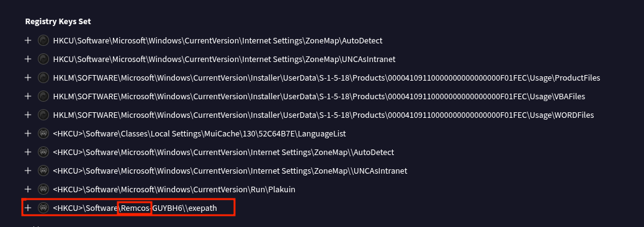
Task: Expand the ZoneMap\UNCAsIntranet HKCU entry
Action: [x=28, y=59]
